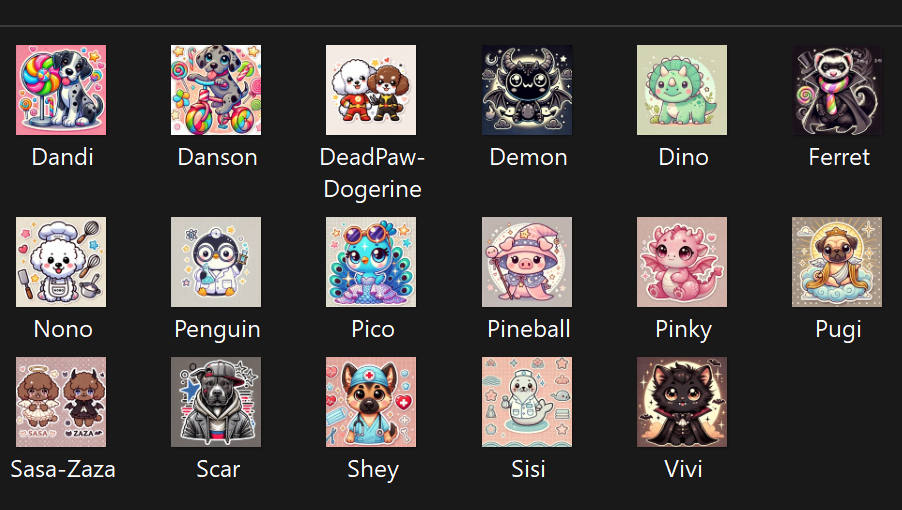Open the Scar pitbull in hoodie image
Viewport: 902px width, 510px height.
click(x=216, y=402)
